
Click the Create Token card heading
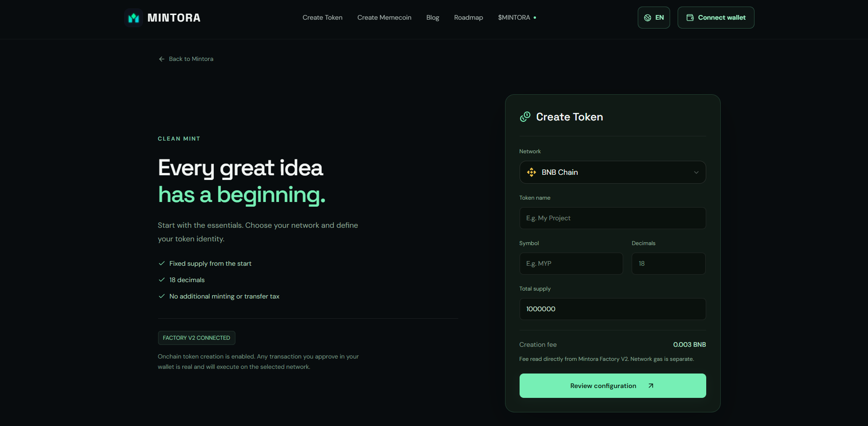coord(570,117)
